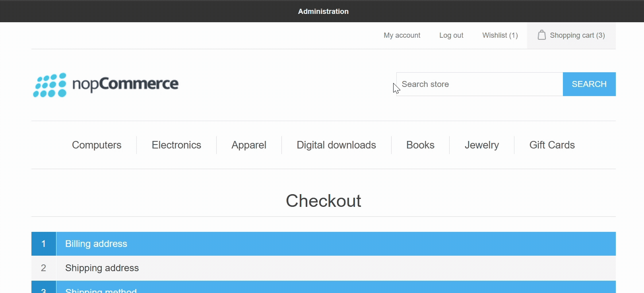Image resolution: width=644 pixels, height=293 pixels.
Task: Click the shopping cart bag icon
Action: point(541,35)
